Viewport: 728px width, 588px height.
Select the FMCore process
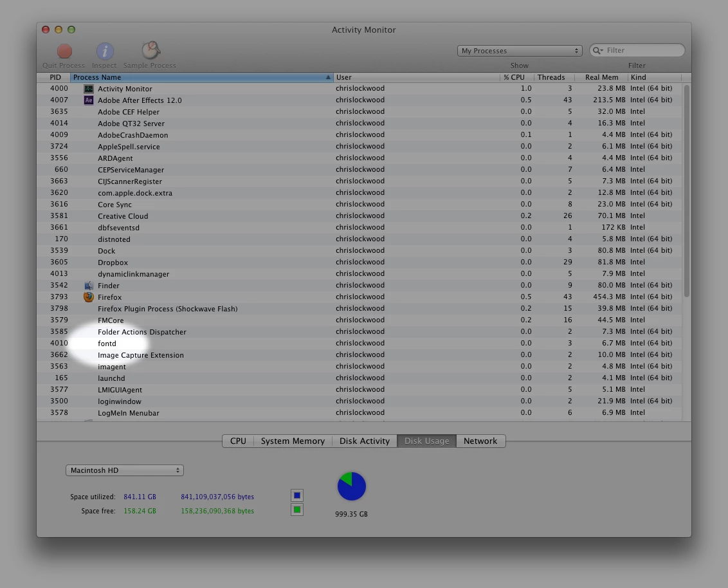pyautogui.click(x=359, y=320)
